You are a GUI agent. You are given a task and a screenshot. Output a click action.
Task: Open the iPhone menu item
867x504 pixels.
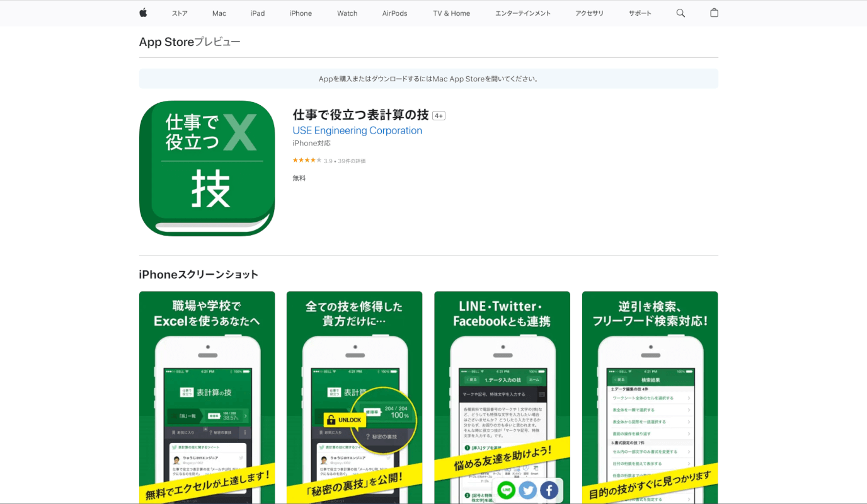[x=301, y=13]
